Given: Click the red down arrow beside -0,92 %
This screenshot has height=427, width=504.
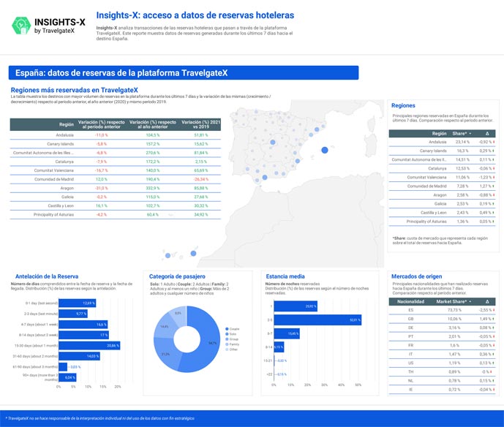Looking at the screenshot, I should [494, 142].
